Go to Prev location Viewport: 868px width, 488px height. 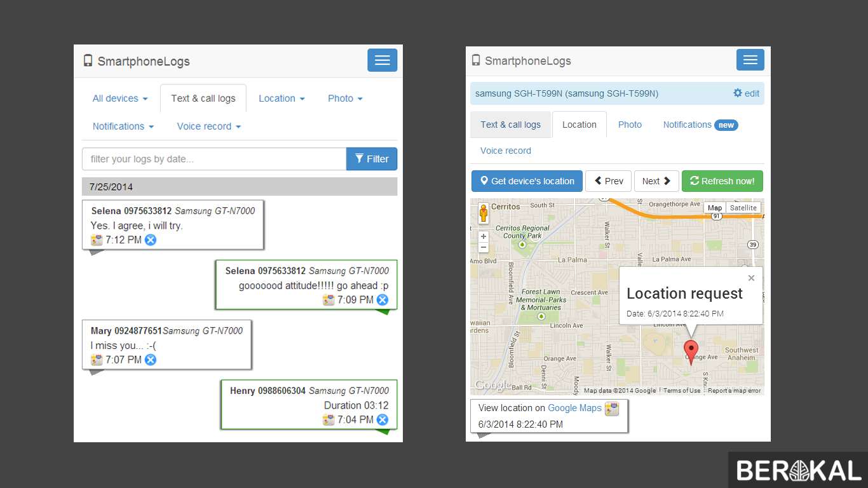pyautogui.click(x=608, y=181)
